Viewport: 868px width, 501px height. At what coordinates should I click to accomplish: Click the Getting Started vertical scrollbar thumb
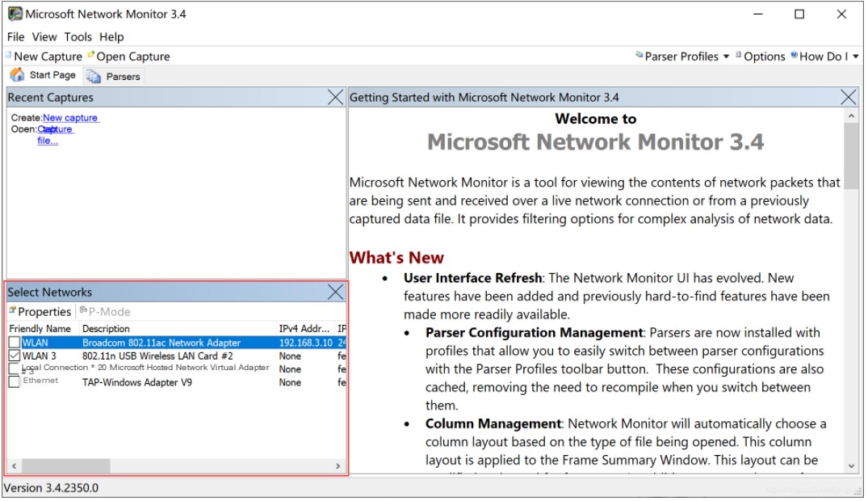[x=853, y=157]
